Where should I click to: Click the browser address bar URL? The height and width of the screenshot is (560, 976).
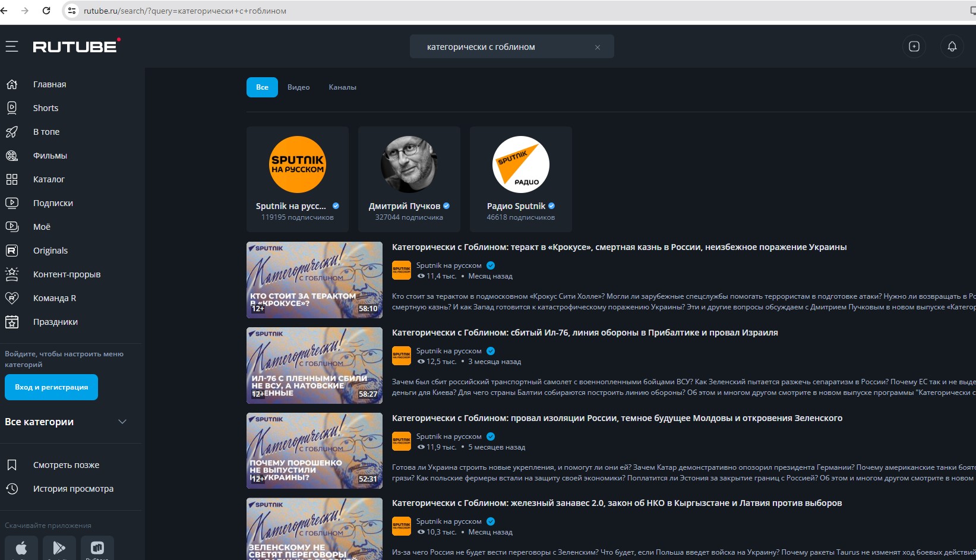coord(185,11)
